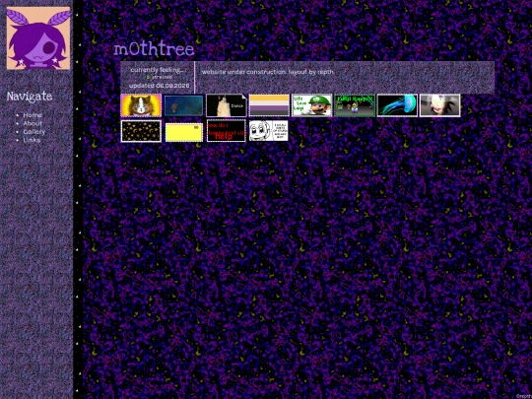Click the Life Love Luigi stamp
This screenshot has height=399, width=532.
tap(312, 105)
